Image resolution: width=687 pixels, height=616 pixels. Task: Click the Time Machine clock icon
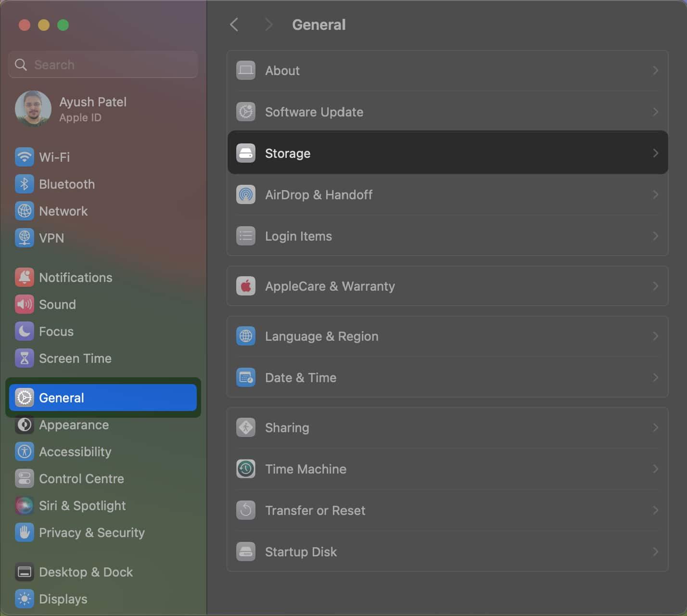tap(246, 469)
